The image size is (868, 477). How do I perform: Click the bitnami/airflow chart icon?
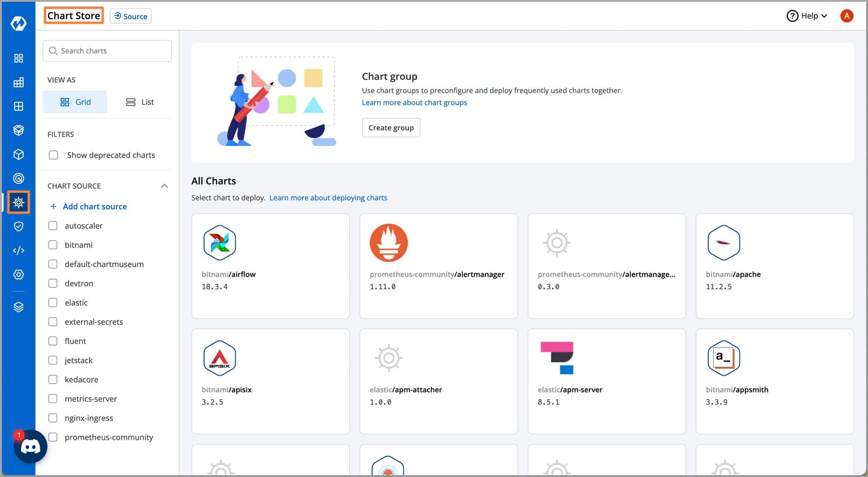(x=220, y=242)
